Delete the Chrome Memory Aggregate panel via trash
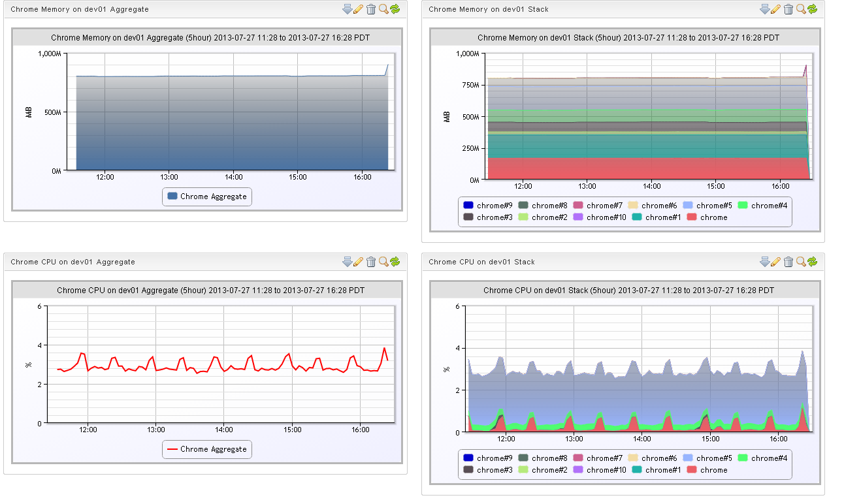844x504 pixels. pos(371,8)
